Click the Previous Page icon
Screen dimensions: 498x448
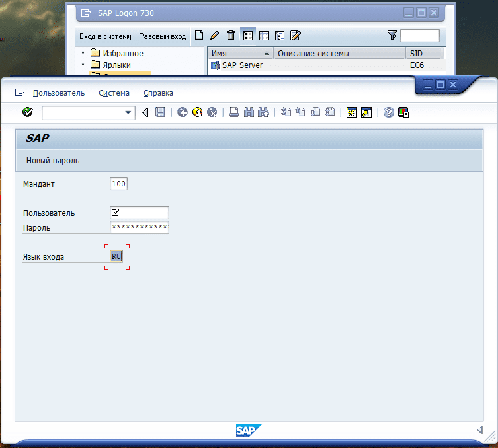(x=300, y=112)
